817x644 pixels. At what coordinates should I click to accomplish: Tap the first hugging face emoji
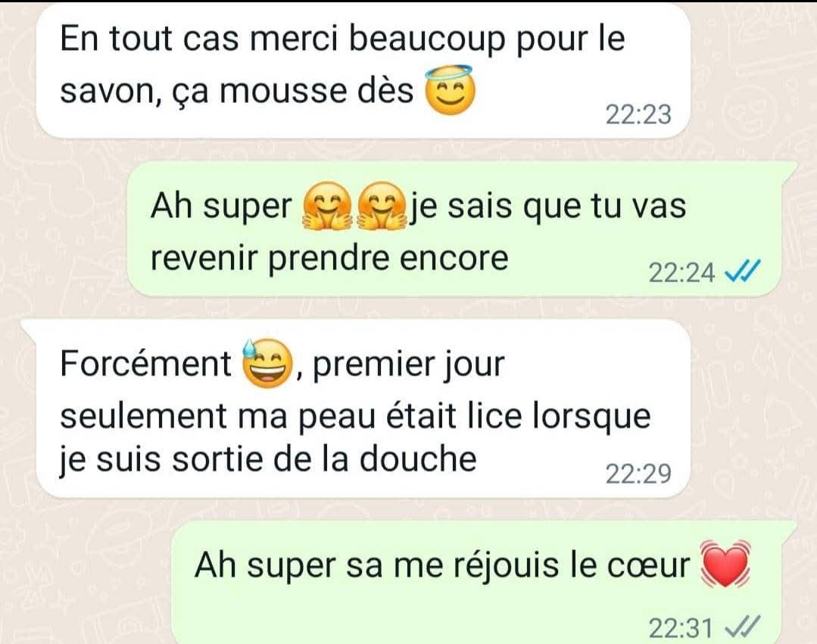(x=328, y=206)
